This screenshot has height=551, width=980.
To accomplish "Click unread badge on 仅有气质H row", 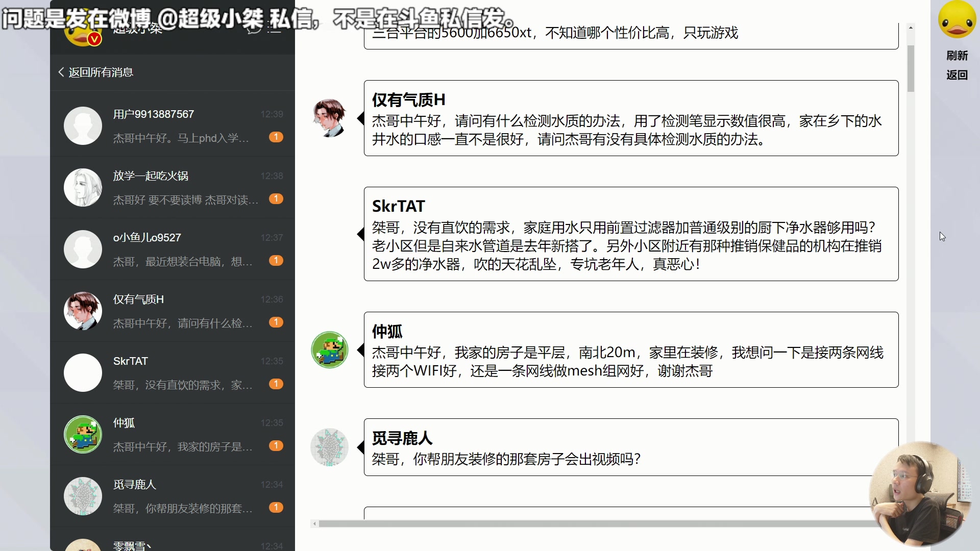I will [x=276, y=322].
